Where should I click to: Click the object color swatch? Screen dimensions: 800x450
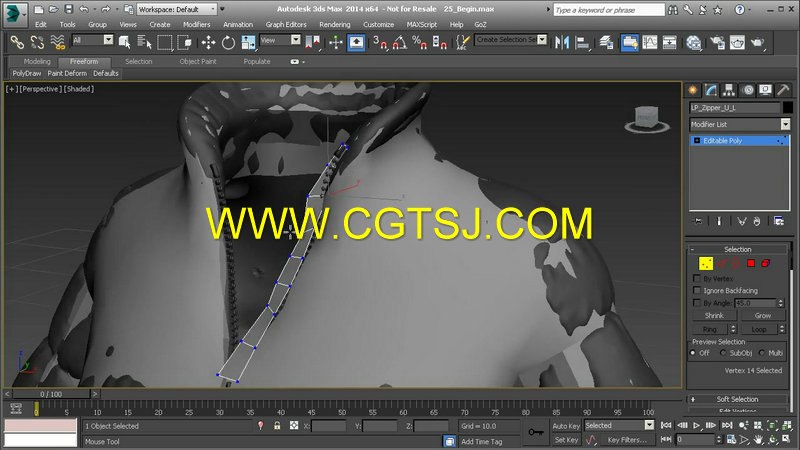pyautogui.click(x=787, y=108)
